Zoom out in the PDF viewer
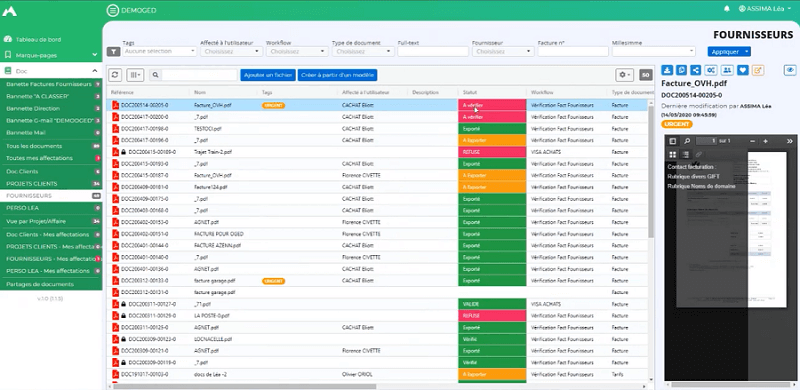 tap(753, 141)
